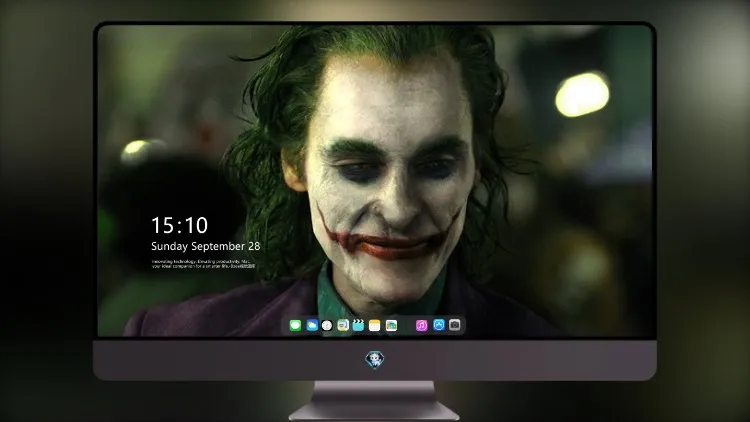Open the Weather app in the dock
This screenshot has width=750, height=422.
[312, 325]
